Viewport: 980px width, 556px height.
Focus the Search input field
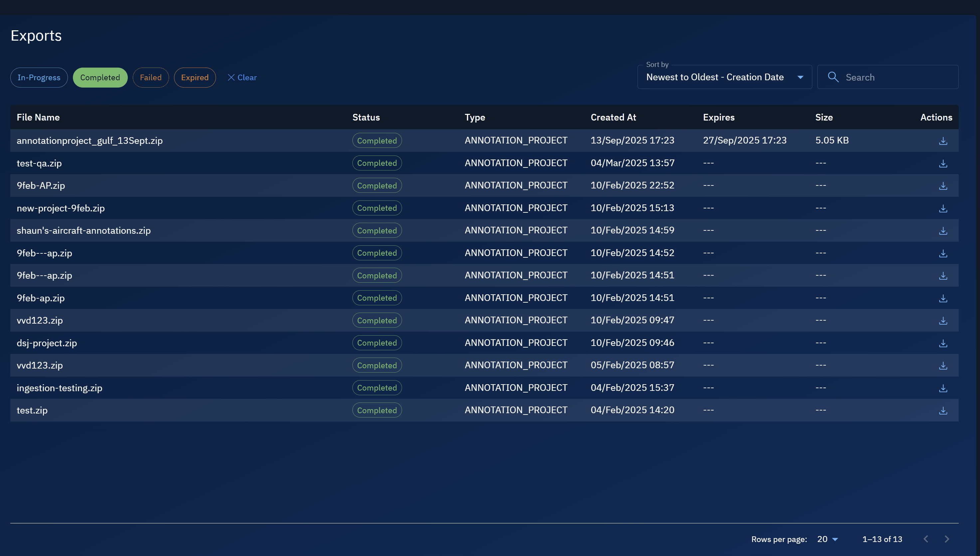(x=897, y=77)
